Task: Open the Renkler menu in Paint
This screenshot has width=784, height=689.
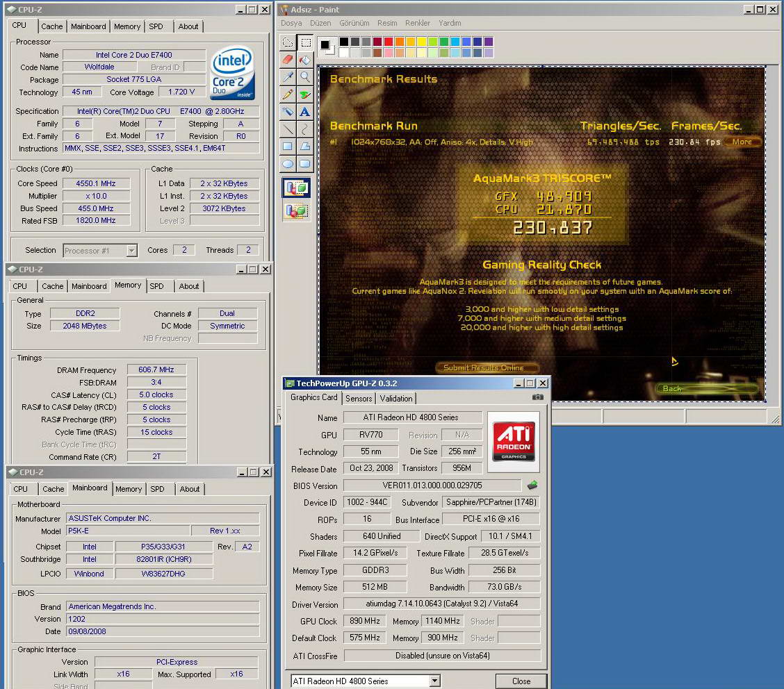Action: (x=418, y=23)
